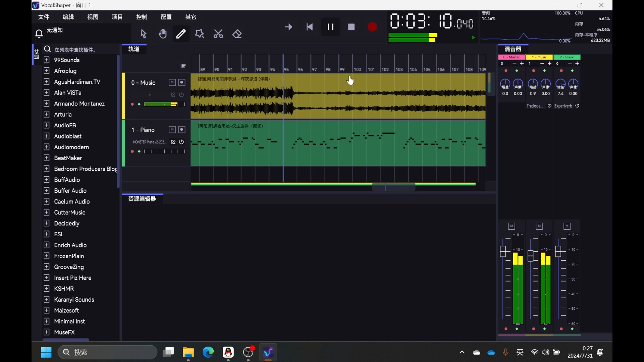Screen dimensions: 644x362
Task: Open the Trackspacer effect plugin
Action: click(x=535, y=106)
